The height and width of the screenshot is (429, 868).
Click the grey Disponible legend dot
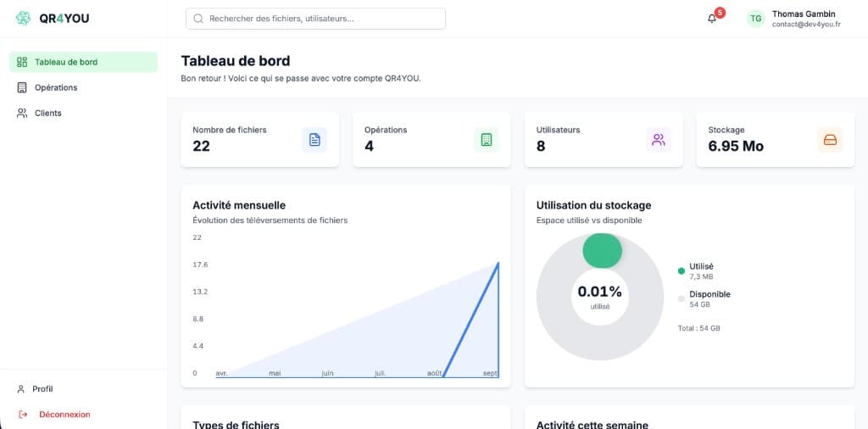click(681, 299)
